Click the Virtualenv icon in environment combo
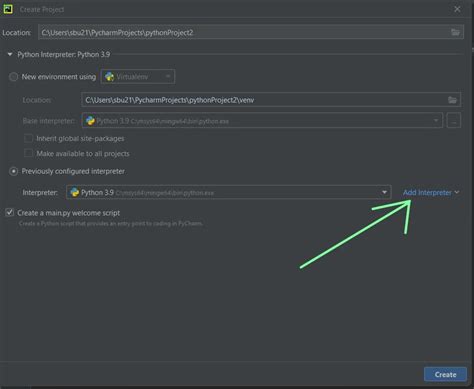 click(x=109, y=77)
